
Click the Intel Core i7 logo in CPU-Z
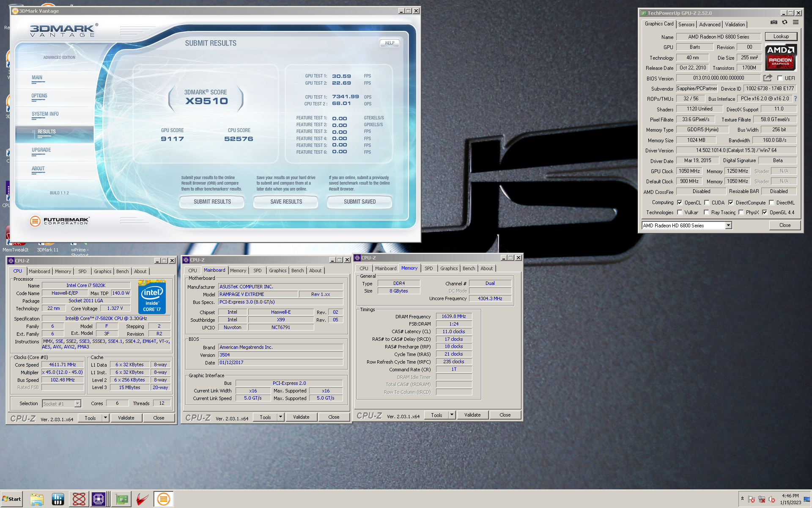click(x=152, y=297)
